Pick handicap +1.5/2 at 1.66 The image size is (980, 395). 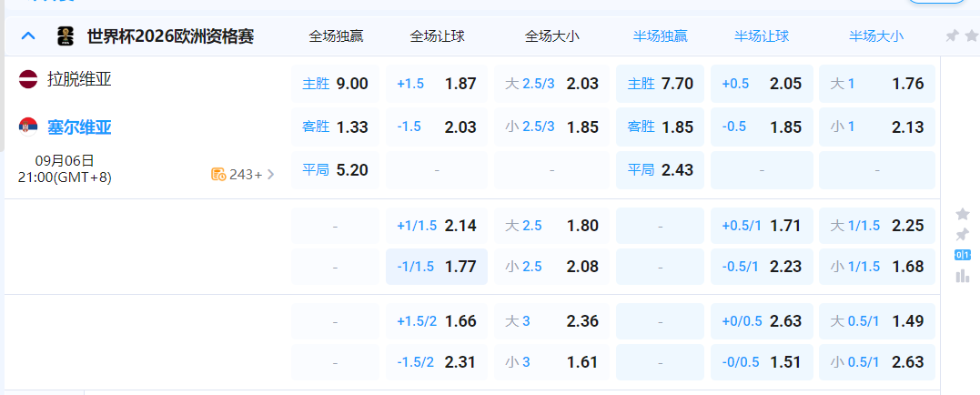(436, 321)
